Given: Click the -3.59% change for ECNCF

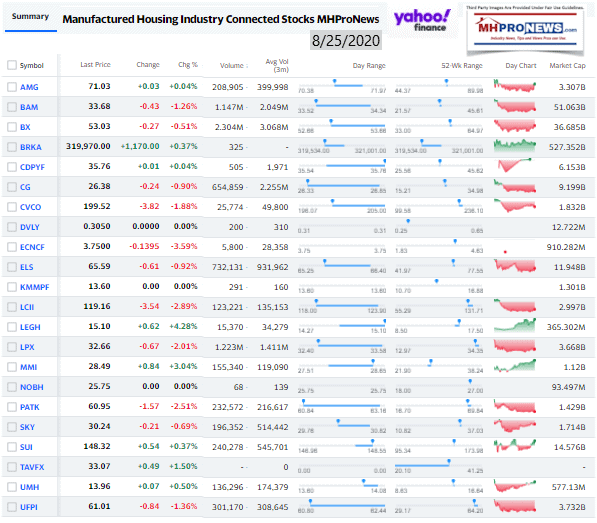Looking at the screenshot, I should point(184,247).
